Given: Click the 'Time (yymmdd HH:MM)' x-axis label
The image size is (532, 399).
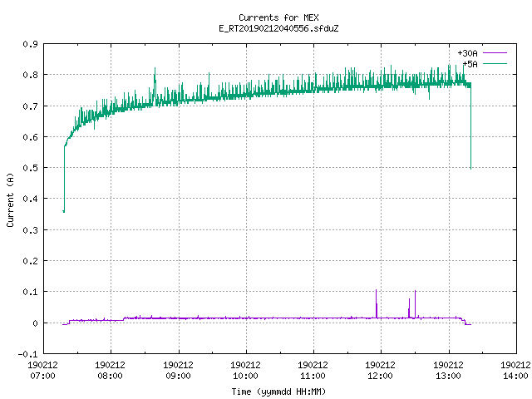Looking at the screenshot, I should [278, 392].
